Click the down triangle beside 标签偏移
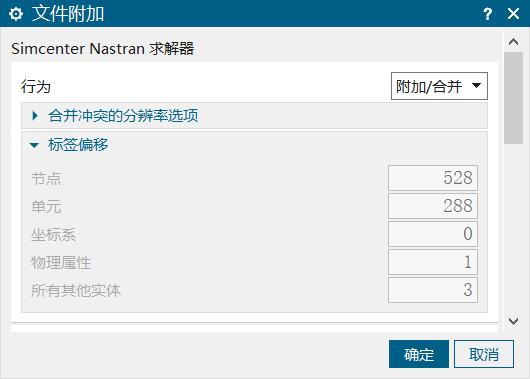530x379 pixels. 34,145
